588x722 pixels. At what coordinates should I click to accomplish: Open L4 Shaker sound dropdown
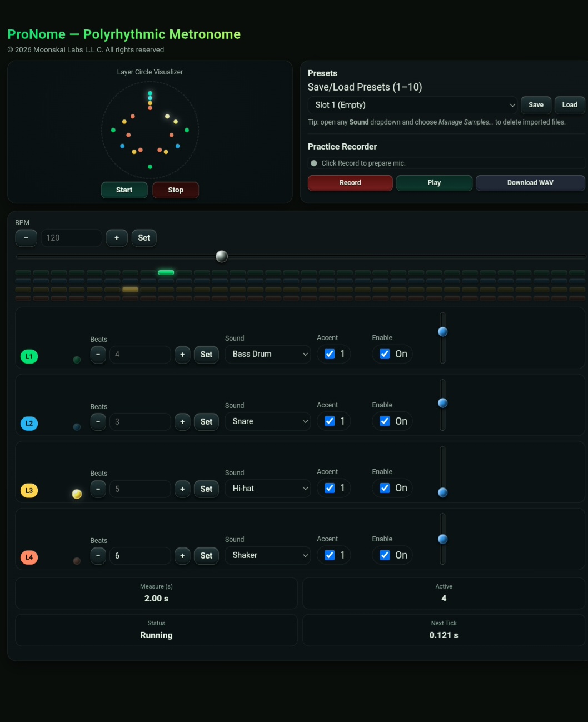pos(268,555)
